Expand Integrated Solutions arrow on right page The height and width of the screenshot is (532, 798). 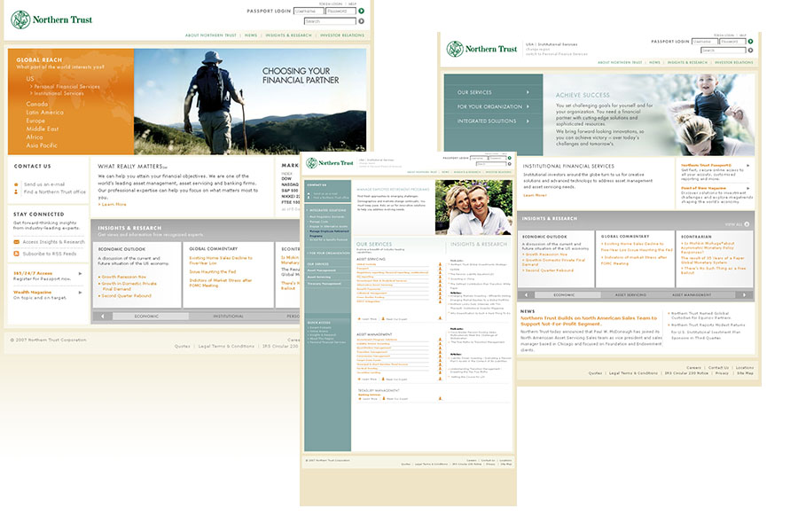pos(528,121)
